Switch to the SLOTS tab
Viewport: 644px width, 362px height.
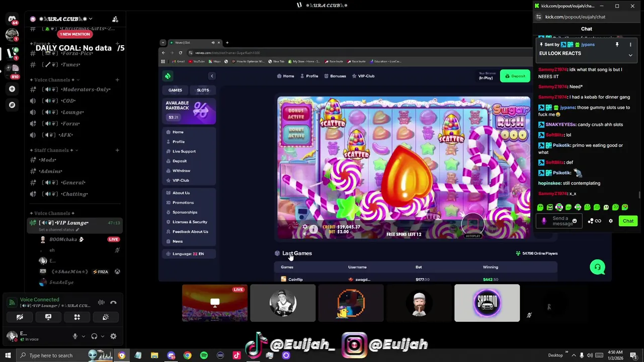203,90
